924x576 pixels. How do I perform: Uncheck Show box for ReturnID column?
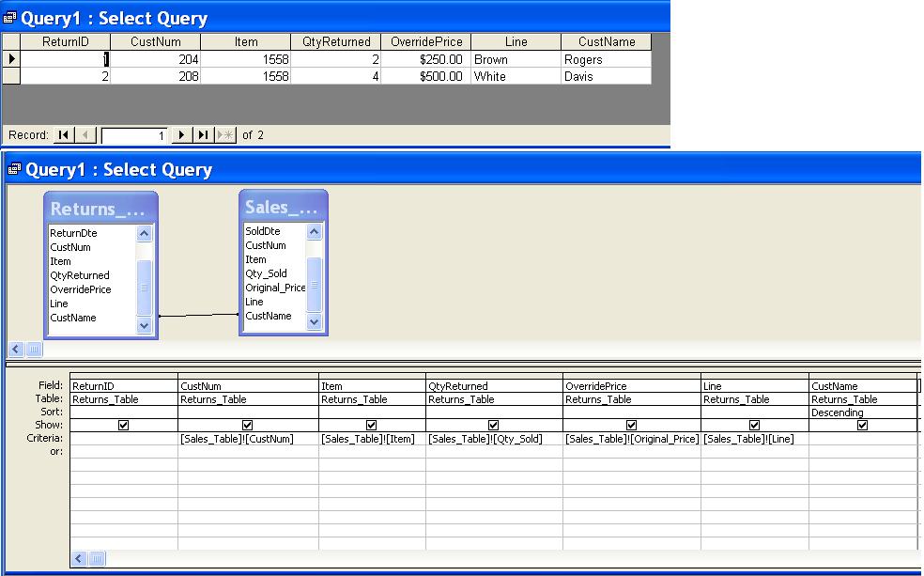click(x=124, y=425)
